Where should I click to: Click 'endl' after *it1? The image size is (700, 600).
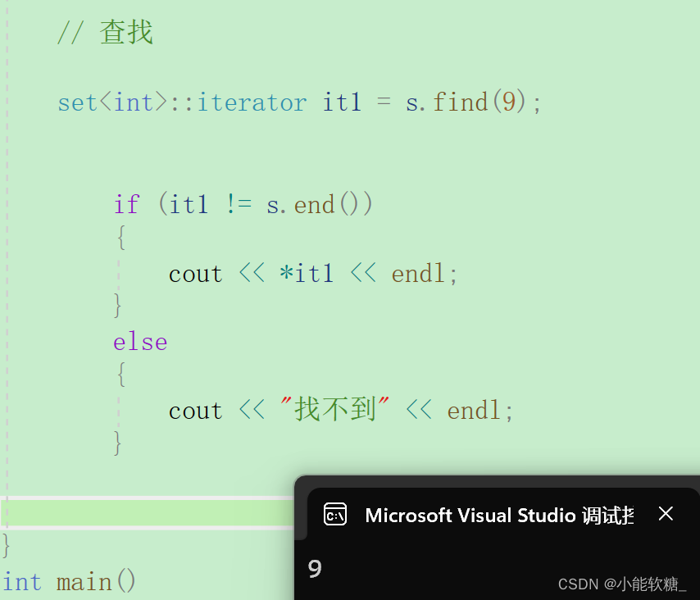point(418,273)
